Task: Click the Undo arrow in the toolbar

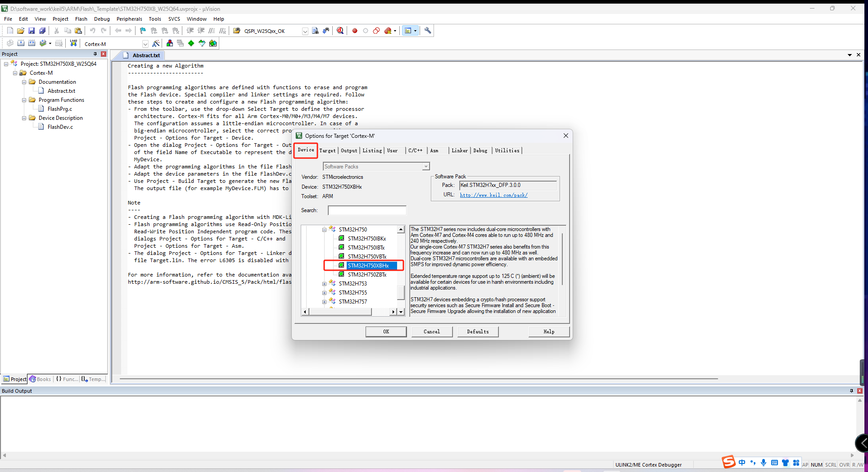Action: (x=93, y=31)
